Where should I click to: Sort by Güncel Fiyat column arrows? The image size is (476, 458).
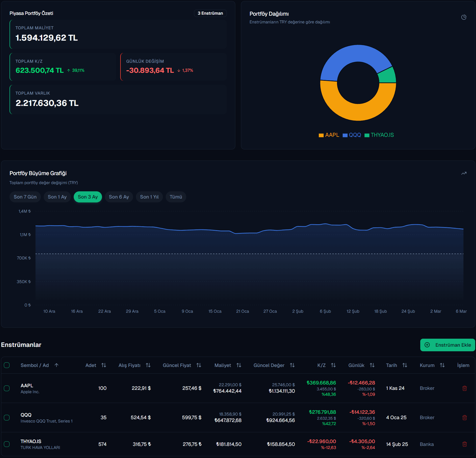coord(199,365)
